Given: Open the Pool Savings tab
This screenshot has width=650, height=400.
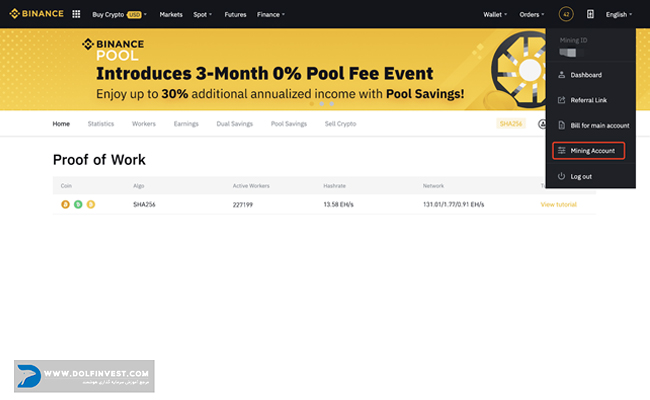Looking at the screenshot, I should tap(288, 124).
